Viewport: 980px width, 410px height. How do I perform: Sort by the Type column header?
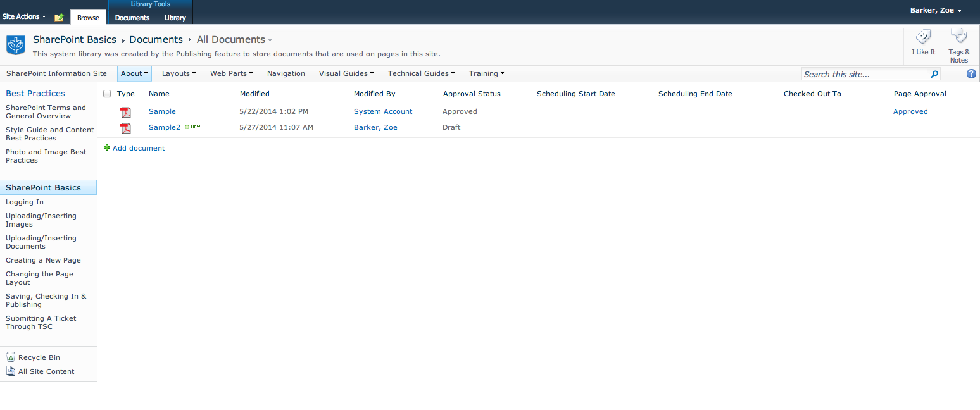(x=126, y=94)
